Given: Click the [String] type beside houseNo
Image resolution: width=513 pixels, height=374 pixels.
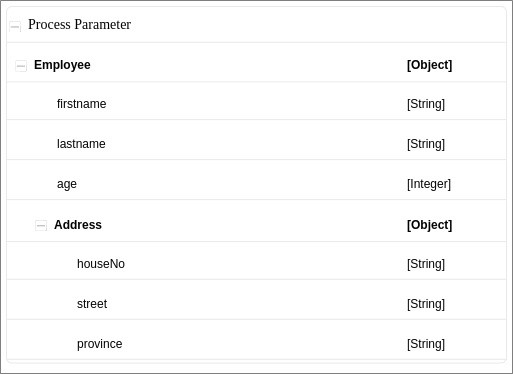Looking at the screenshot, I should click(426, 264).
